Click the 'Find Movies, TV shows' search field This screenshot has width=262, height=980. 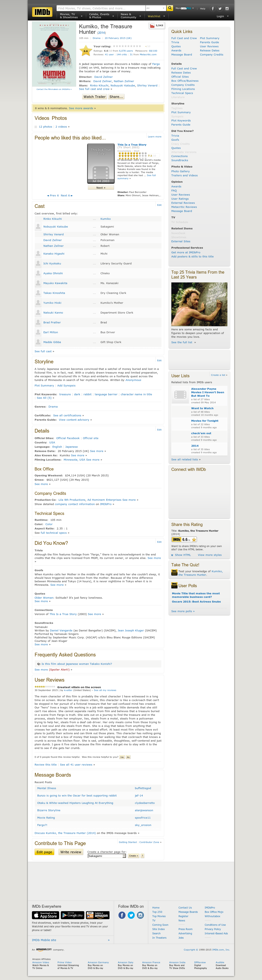(101, 8)
